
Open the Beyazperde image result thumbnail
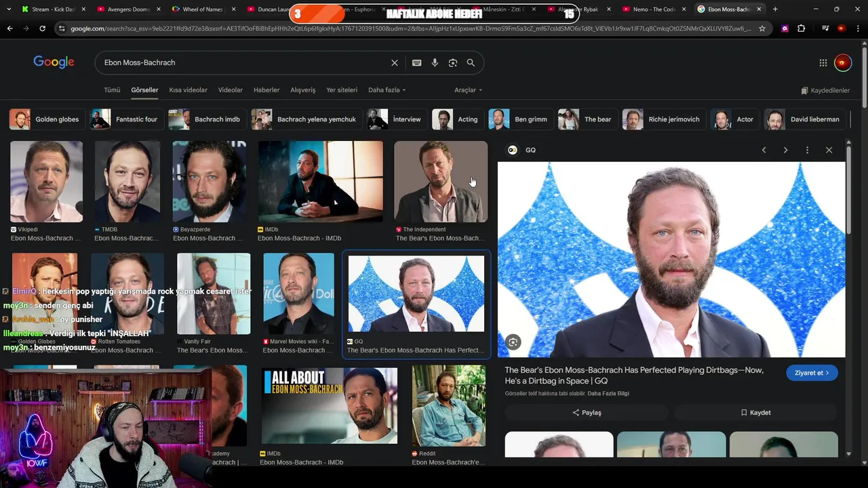[209, 182]
